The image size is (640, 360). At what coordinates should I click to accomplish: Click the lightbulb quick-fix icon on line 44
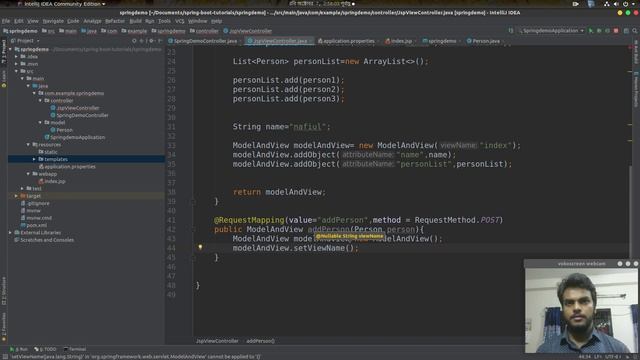pyautogui.click(x=200, y=247)
